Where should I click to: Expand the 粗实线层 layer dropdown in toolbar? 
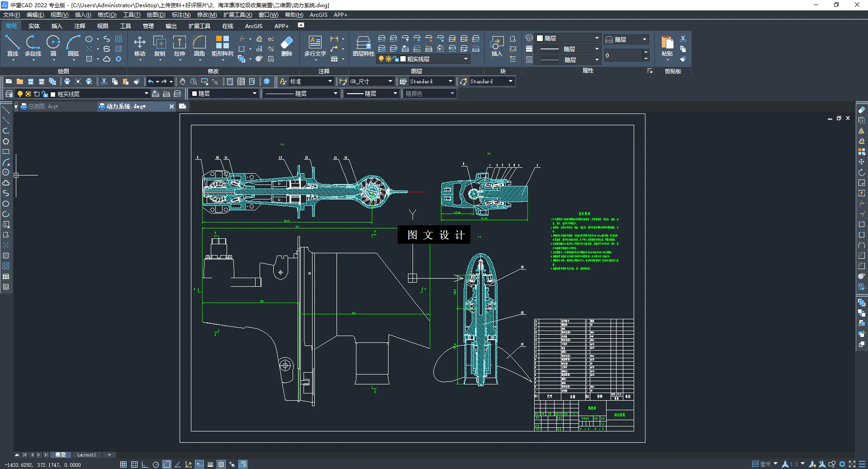[146, 94]
